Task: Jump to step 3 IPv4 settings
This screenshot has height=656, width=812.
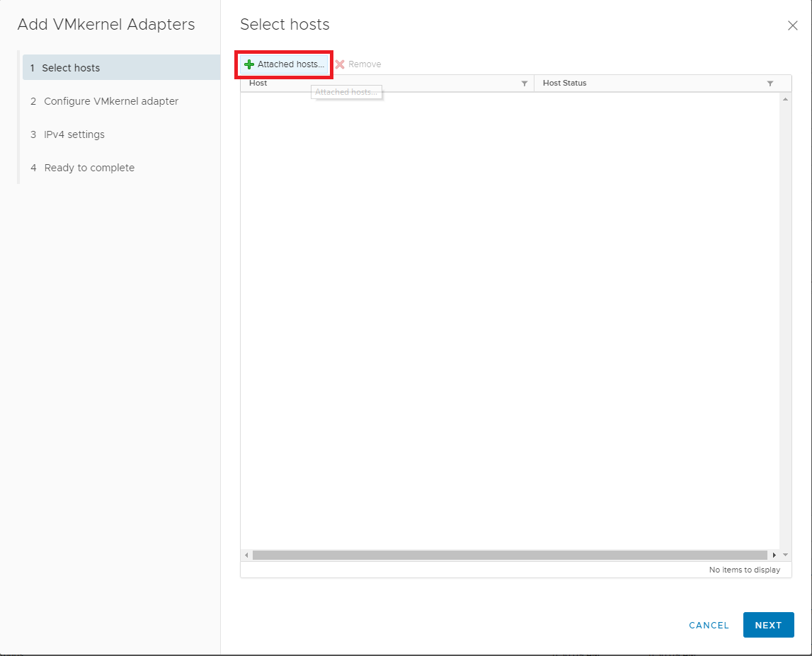Action: (x=74, y=134)
